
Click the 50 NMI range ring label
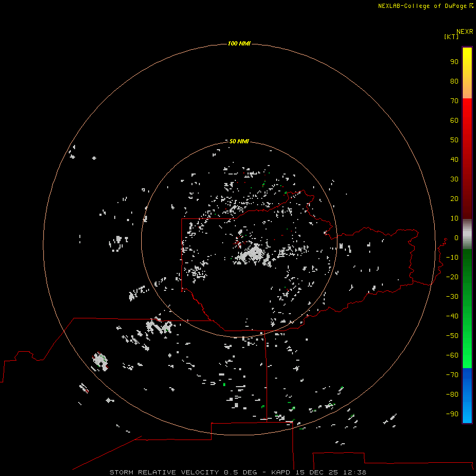click(x=239, y=141)
